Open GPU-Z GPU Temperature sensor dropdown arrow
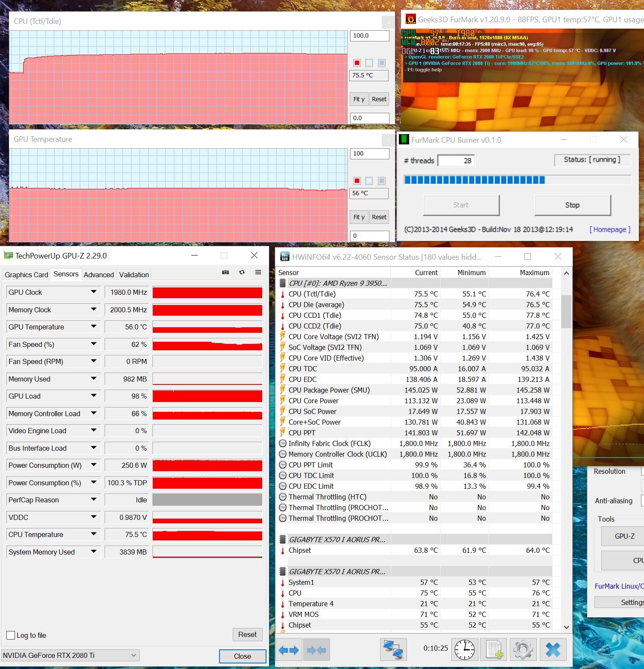 tap(94, 327)
